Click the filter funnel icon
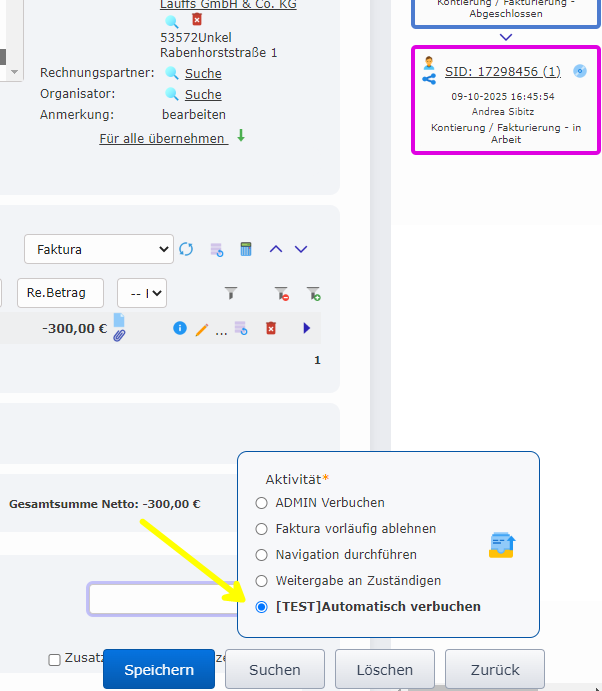Viewport: 602px width, 691px height. [x=231, y=293]
